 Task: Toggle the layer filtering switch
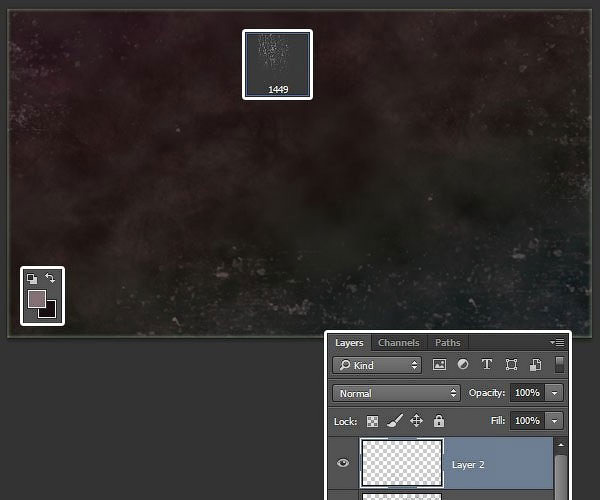[559, 365]
